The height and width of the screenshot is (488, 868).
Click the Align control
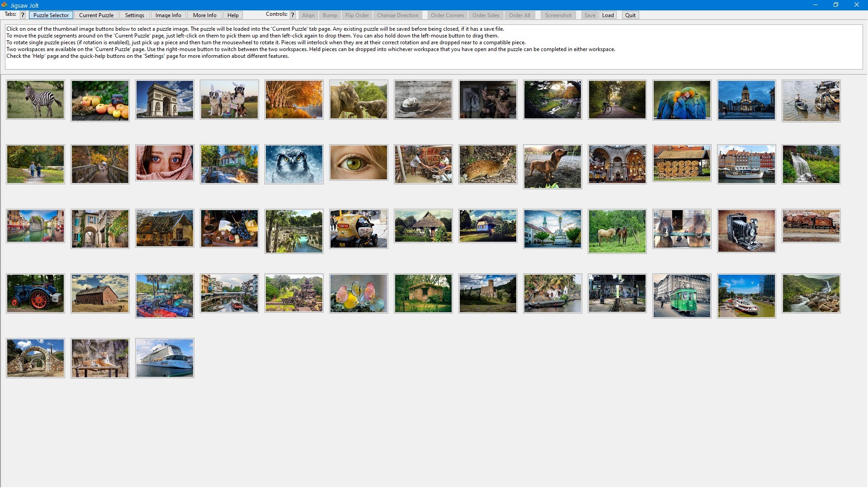click(308, 15)
